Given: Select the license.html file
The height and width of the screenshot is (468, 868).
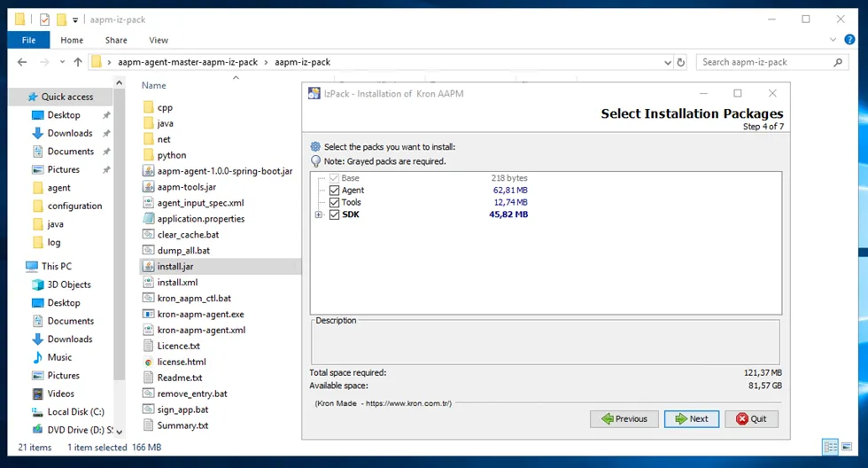Looking at the screenshot, I should (182, 363).
